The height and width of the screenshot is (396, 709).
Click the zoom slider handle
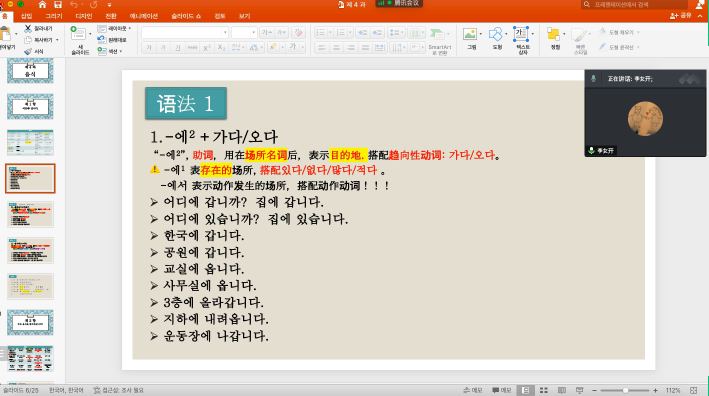coord(625,390)
